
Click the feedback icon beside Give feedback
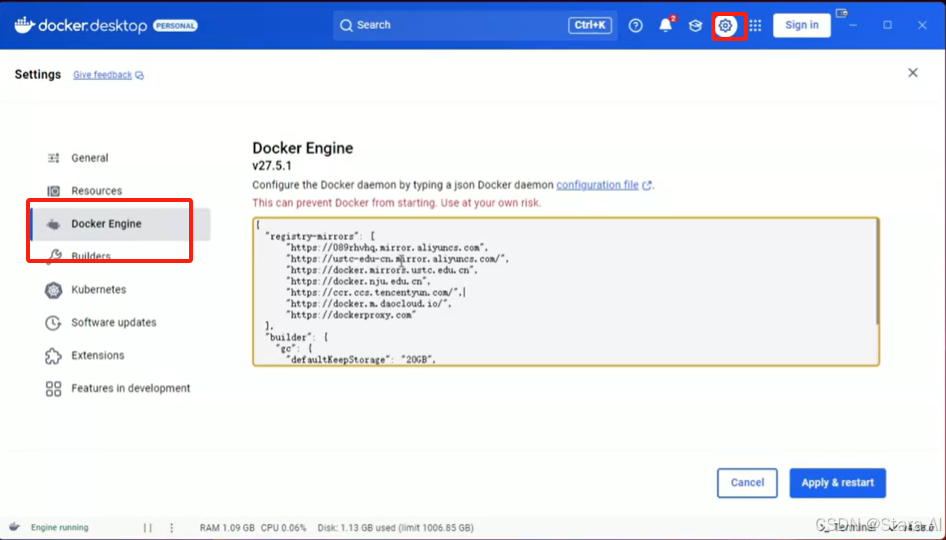(139, 75)
